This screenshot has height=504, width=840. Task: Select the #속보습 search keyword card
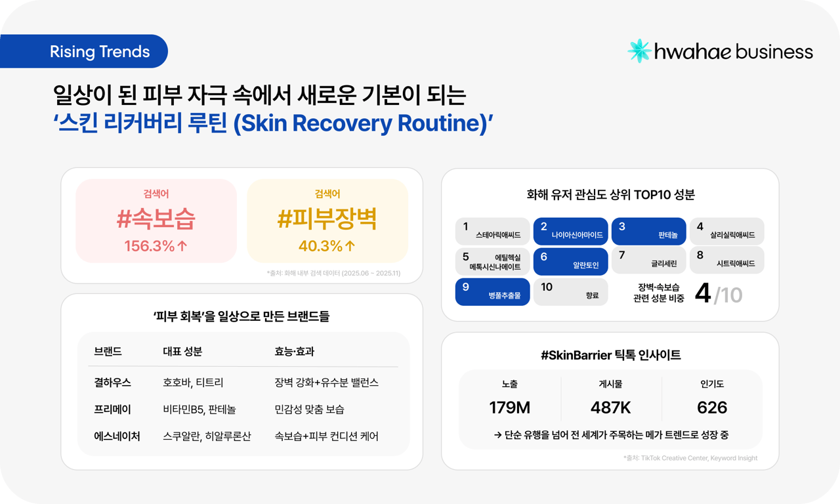pos(156,220)
